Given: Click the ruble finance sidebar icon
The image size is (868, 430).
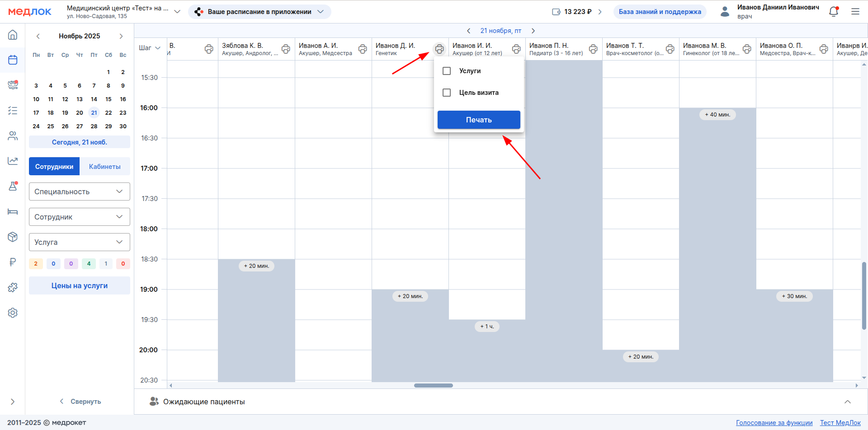Looking at the screenshot, I should [13, 262].
